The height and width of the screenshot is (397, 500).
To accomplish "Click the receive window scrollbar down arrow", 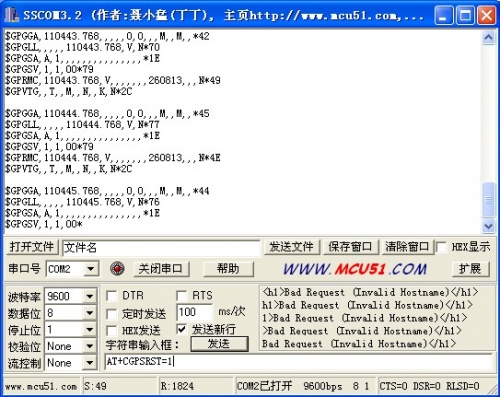I will 488,226.
